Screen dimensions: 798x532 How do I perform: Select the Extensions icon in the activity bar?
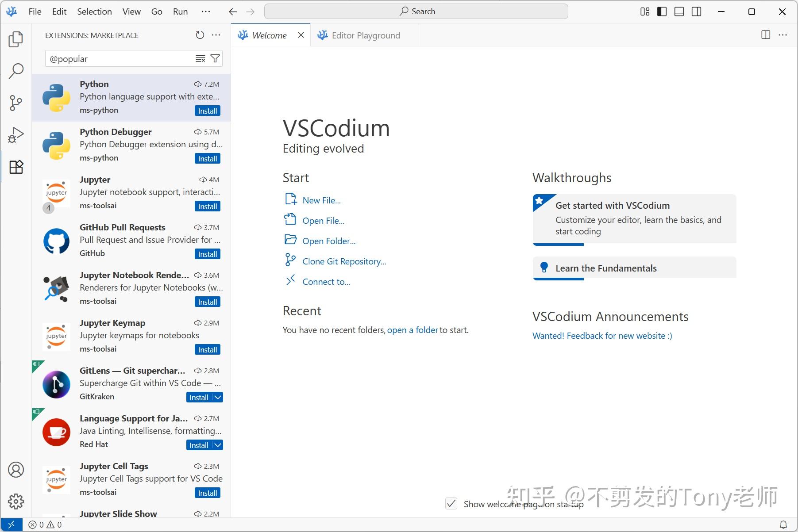click(x=16, y=167)
